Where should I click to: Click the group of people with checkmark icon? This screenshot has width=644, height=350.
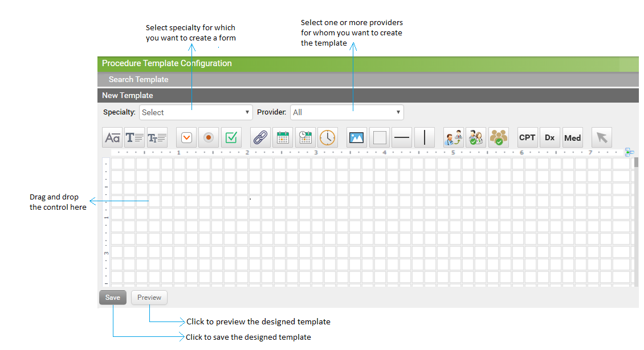[498, 137]
